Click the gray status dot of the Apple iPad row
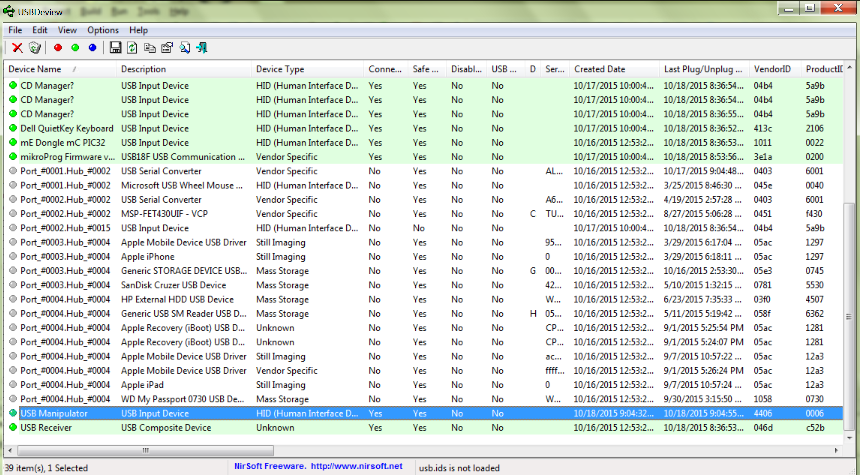The width and height of the screenshot is (860, 475). coord(13,384)
